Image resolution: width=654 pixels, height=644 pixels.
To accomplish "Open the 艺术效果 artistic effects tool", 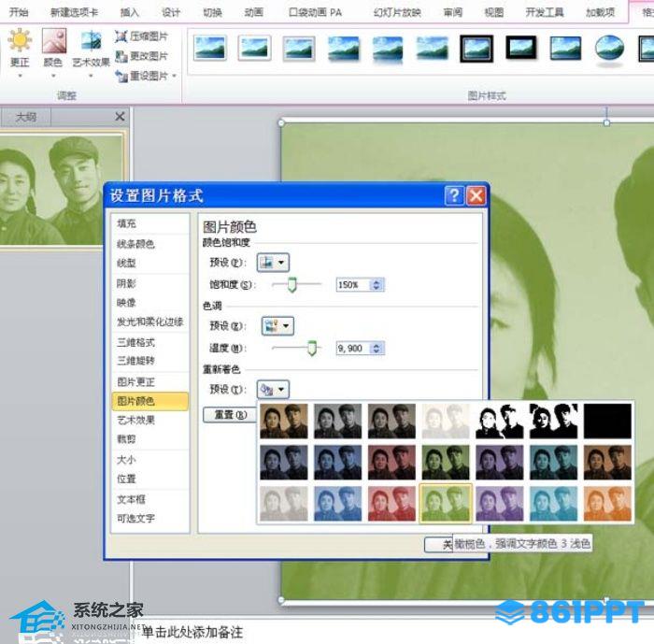I will point(91,53).
